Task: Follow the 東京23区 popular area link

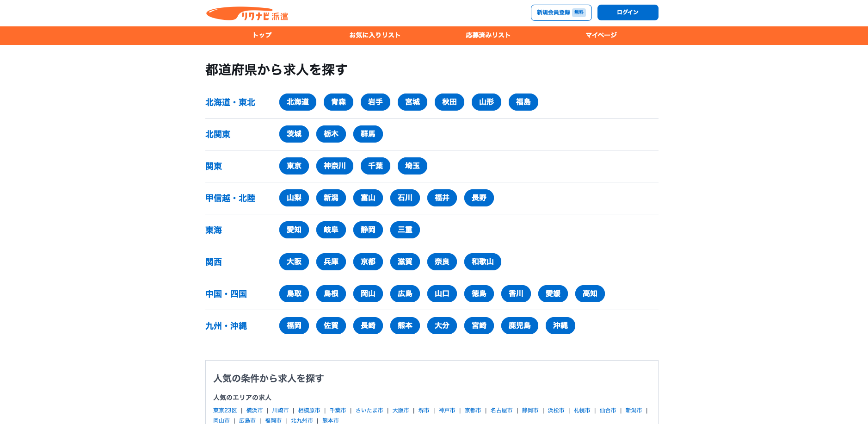Action: [225, 411]
